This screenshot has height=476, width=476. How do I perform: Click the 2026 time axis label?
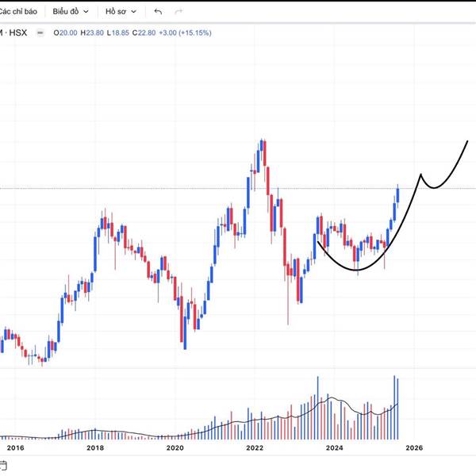414,447
